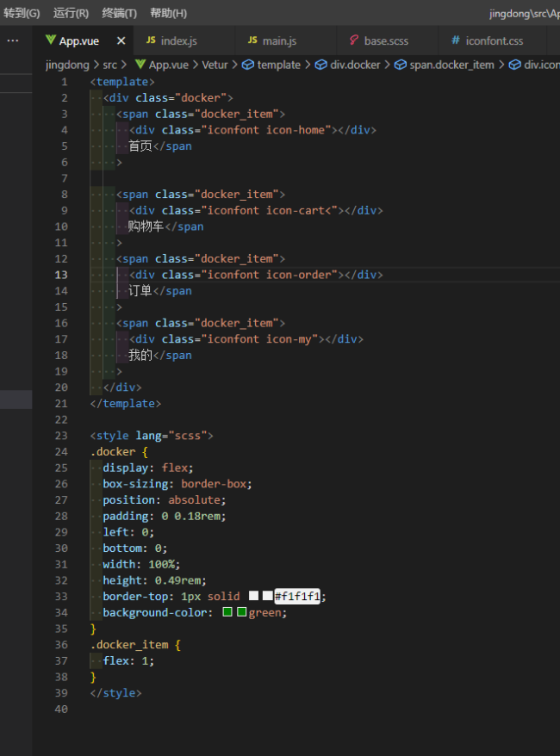Image resolution: width=560 pixels, height=756 pixels.
Task: Click the text 我的 on line 18
Action: (x=140, y=355)
